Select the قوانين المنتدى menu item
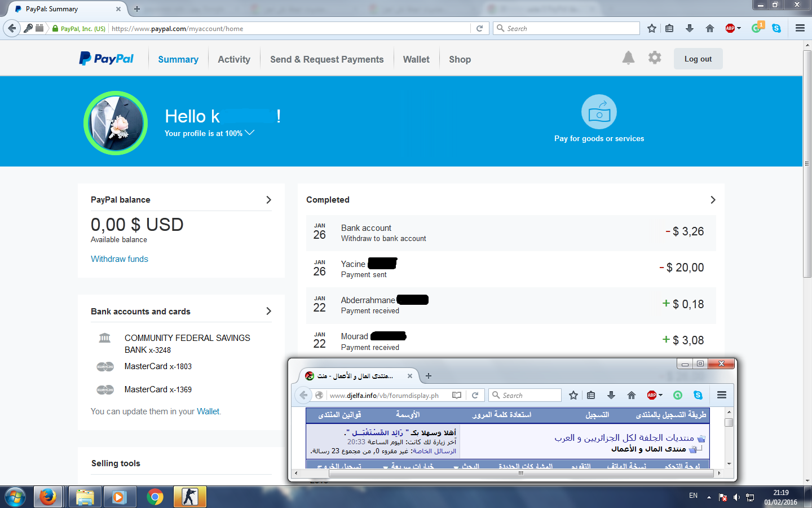Screen dimensions: 812x508 (340, 415)
